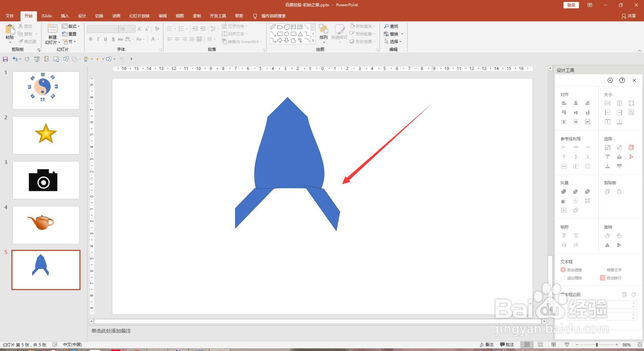This screenshot has width=644, height=351.
Task: Click equal height icon in 大小 section
Action: [x=619, y=103]
